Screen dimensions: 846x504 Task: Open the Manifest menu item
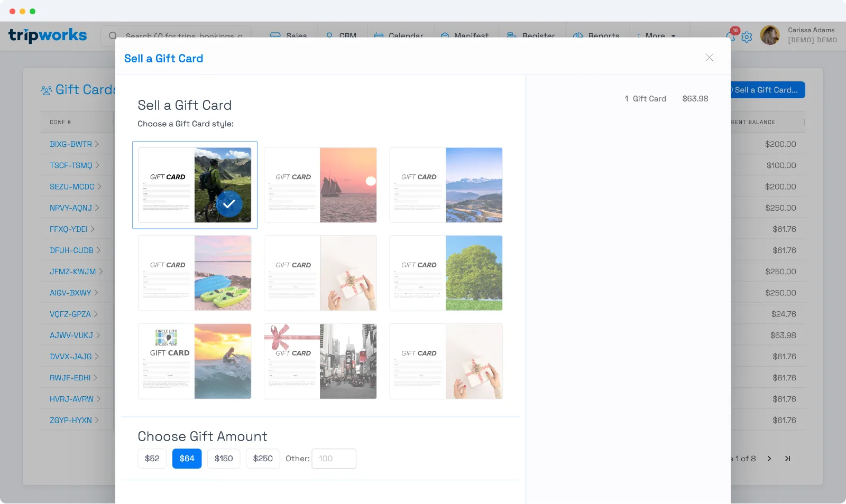point(464,36)
